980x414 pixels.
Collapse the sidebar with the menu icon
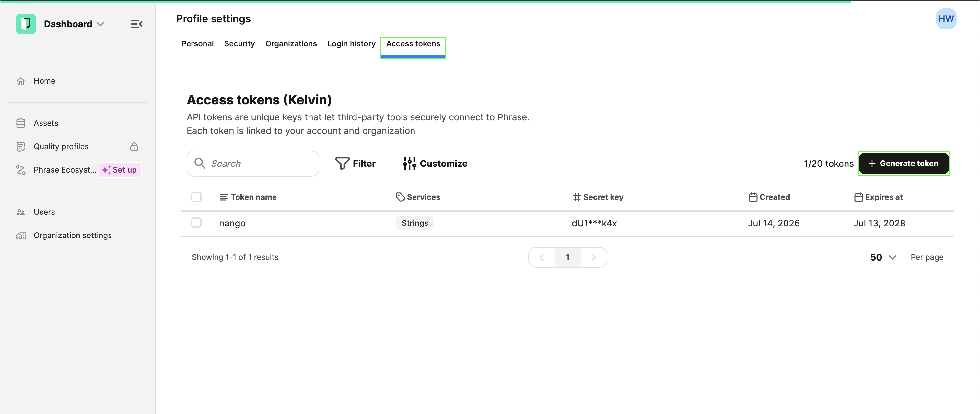pyautogui.click(x=136, y=24)
